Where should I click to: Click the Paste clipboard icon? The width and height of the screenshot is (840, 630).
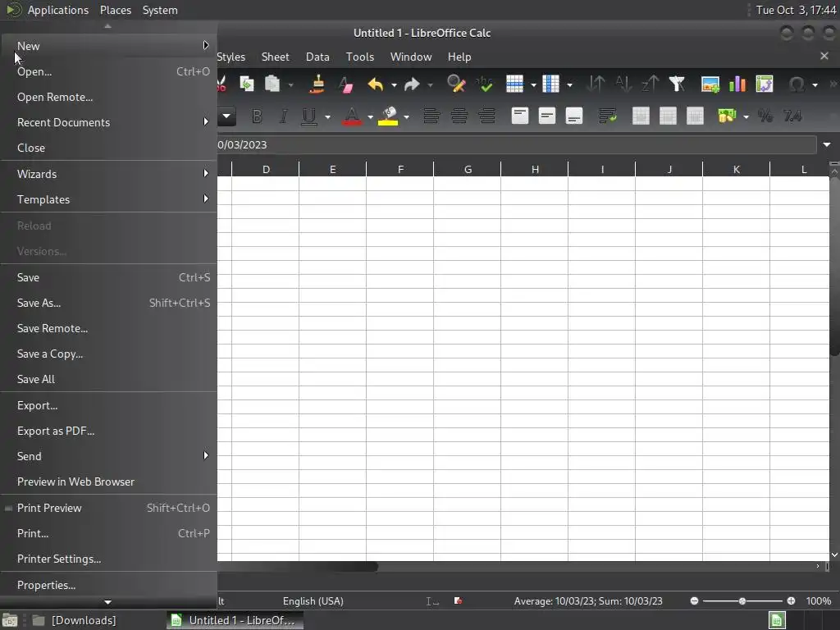[272, 84]
